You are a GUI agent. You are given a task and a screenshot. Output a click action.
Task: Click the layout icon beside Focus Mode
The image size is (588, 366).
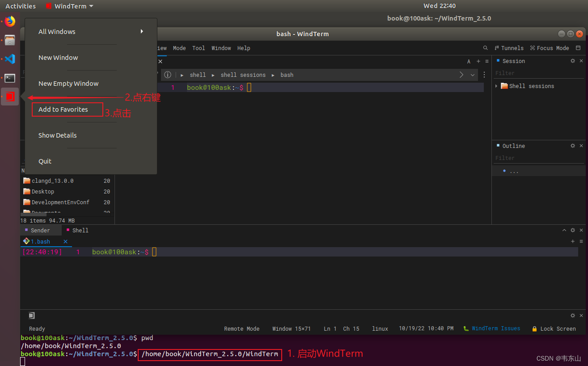[578, 48]
